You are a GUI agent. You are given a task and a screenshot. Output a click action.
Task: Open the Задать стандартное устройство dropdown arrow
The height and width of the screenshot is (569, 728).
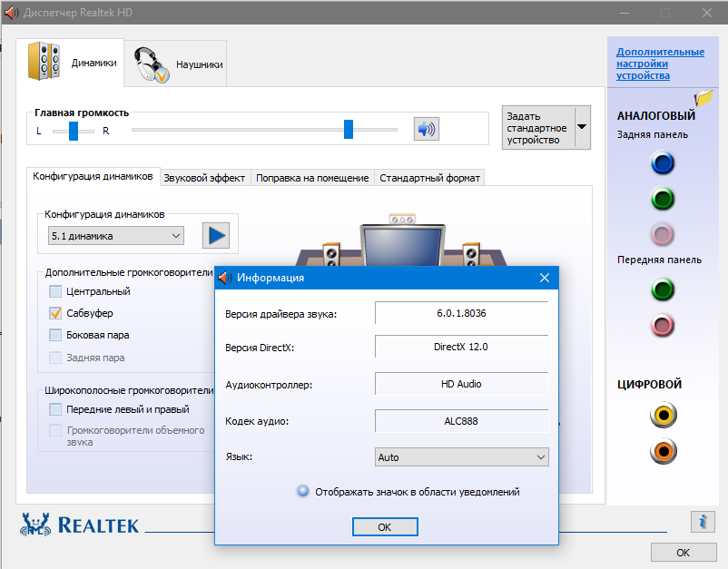coord(582,127)
